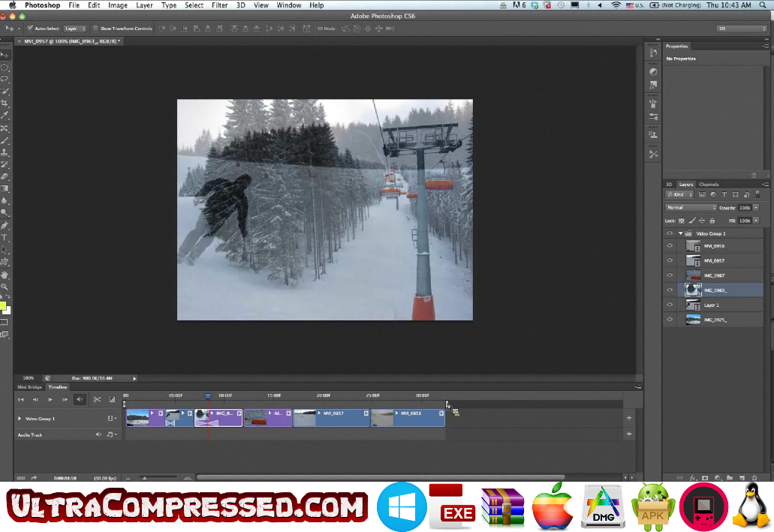The height and width of the screenshot is (532, 774).
Task: Open the Normal blend mode dropdown
Action: [x=691, y=207]
